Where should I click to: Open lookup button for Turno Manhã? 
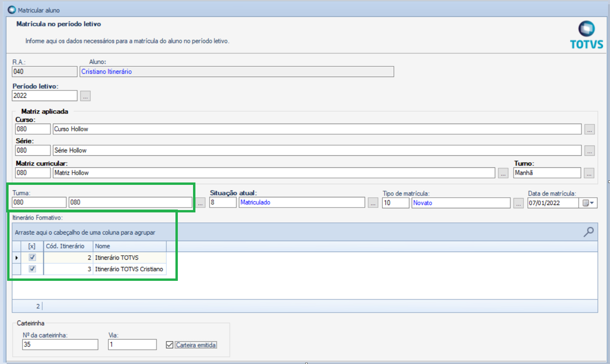tap(590, 173)
